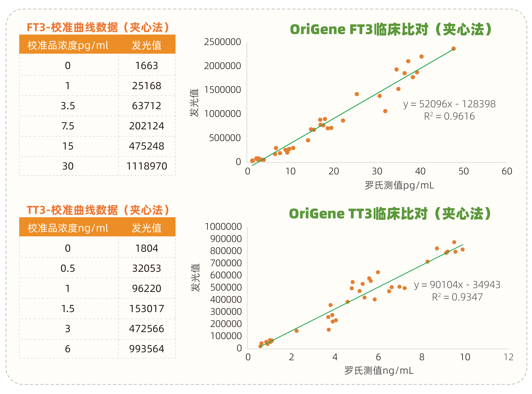Image resolution: width=532 pixels, height=394 pixels.
Task: Select the TT3 table value 153017
Action: click(x=147, y=309)
